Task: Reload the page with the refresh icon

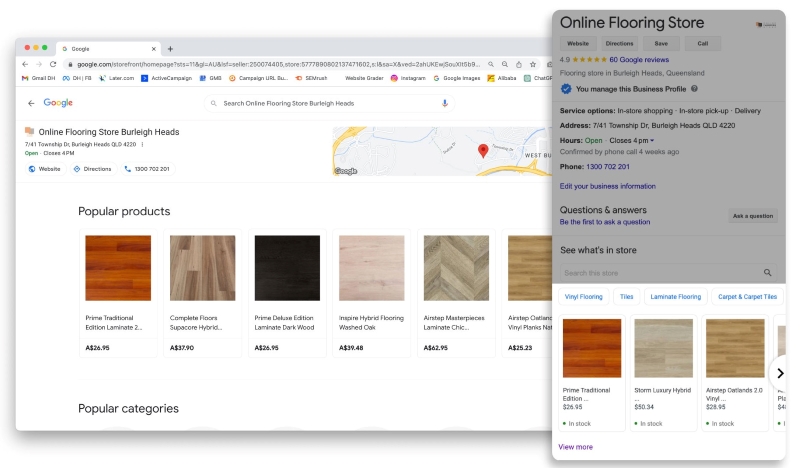Action: pyautogui.click(x=53, y=64)
